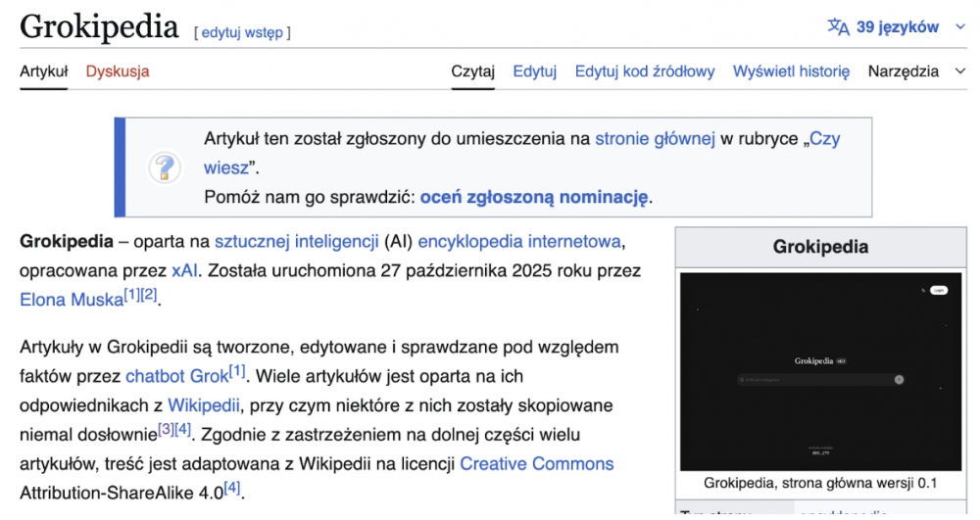Open the Creative Commons link
The width and height of the screenshot is (980, 520).
pyautogui.click(x=536, y=463)
